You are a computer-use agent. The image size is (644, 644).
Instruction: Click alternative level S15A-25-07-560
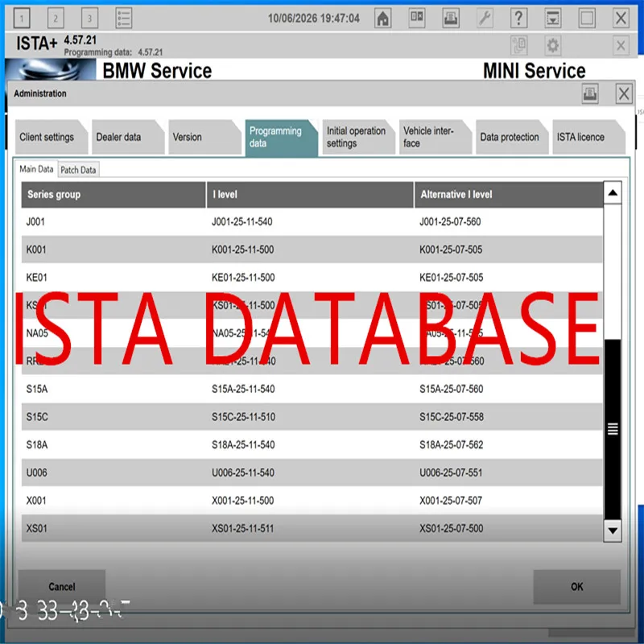[452, 389]
